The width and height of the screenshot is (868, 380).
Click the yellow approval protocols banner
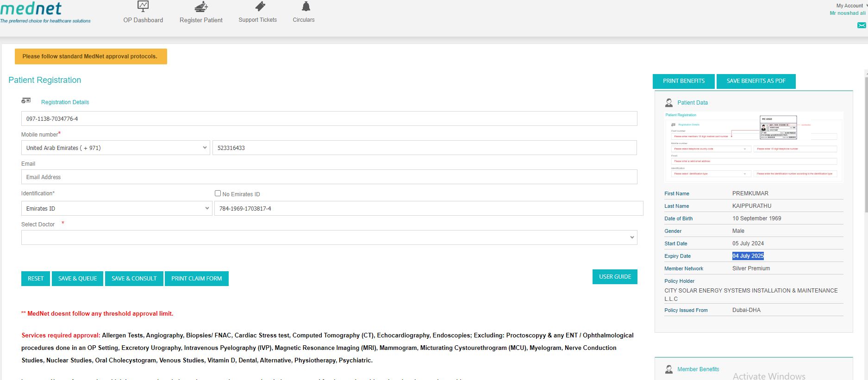(91, 56)
